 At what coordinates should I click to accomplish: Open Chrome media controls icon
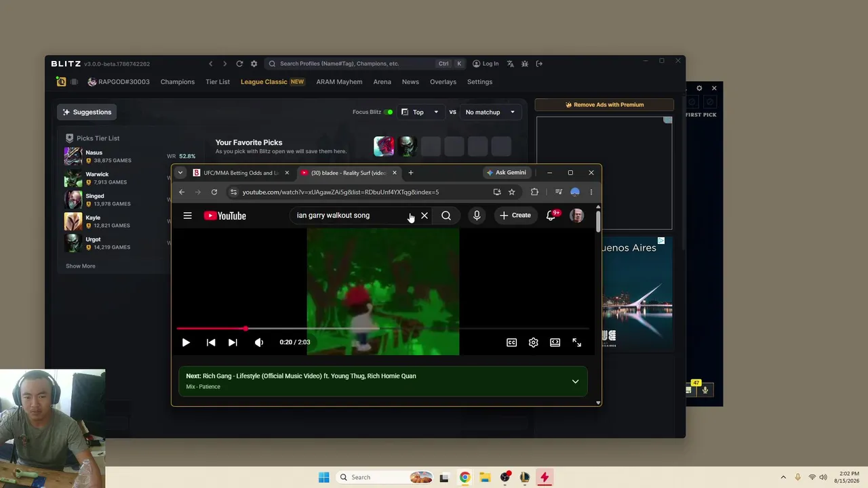pyautogui.click(x=559, y=192)
